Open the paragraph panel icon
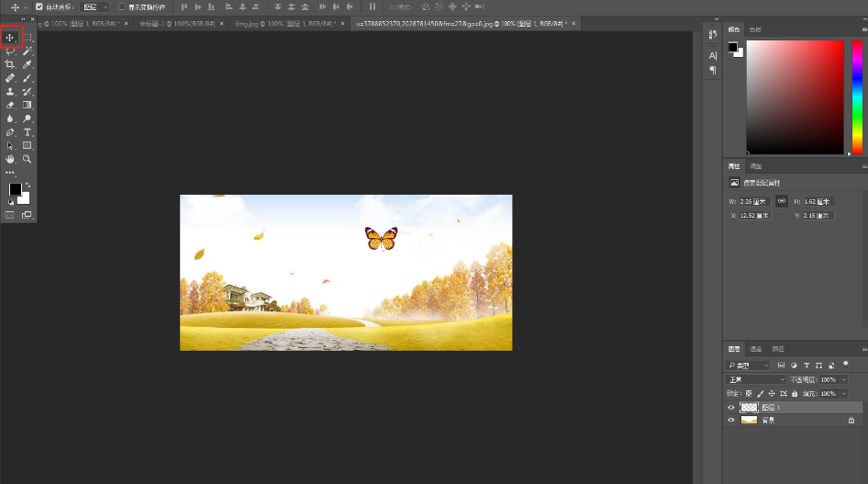The width and height of the screenshot is (868, 484). pos(712,70)
